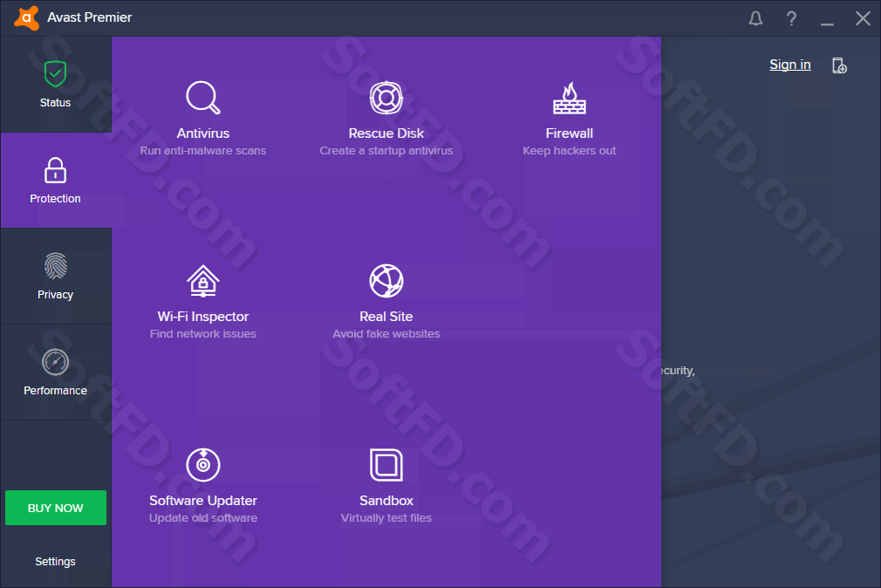Click the Firewall title text
This screenshot has height=588, width=881.
point(570,133)
